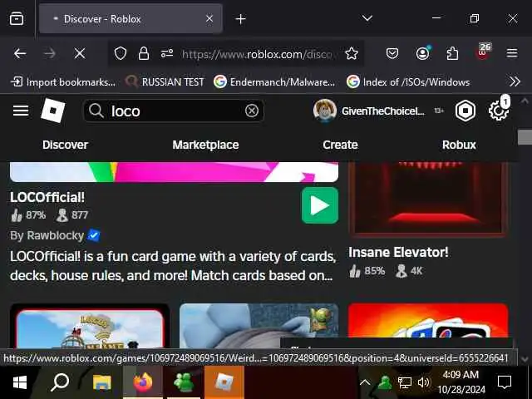Open File Explorer from taskbar
Image resolution: width=532 pixels, height=399 pixels.
pyautogui.click(x=101, y=382)
